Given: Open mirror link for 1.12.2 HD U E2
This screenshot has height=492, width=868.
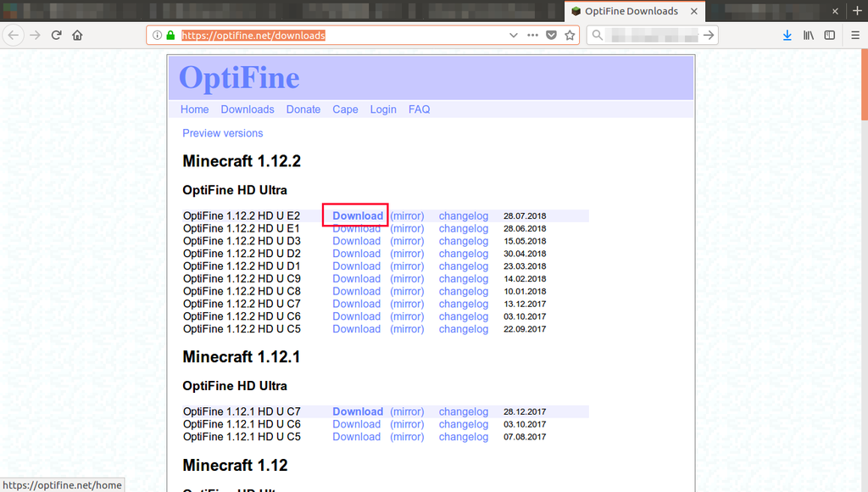Looking at the screenshot, I should (x=407, y=215).
